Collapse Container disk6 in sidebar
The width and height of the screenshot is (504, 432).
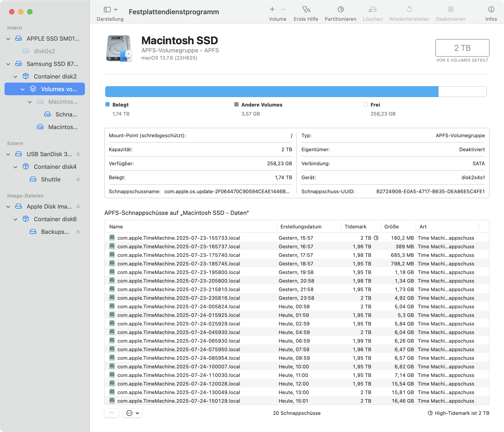pyautogui.click(x=15, y=220)
